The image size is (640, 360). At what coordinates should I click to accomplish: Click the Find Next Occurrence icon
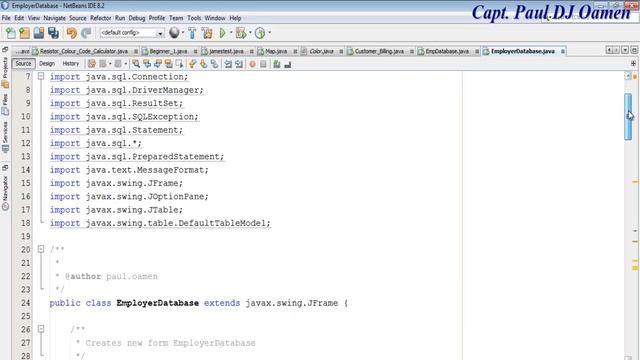[158, 64]
